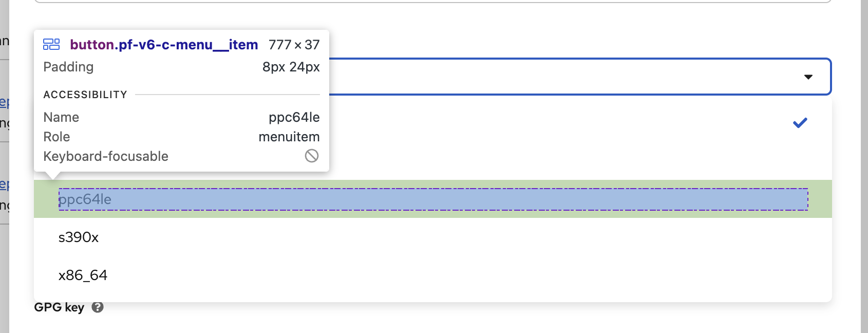Click the not-focusable circle-slash icon in tooltip
The height and width of the screenshot is (333, 868).
pos(312,156)
